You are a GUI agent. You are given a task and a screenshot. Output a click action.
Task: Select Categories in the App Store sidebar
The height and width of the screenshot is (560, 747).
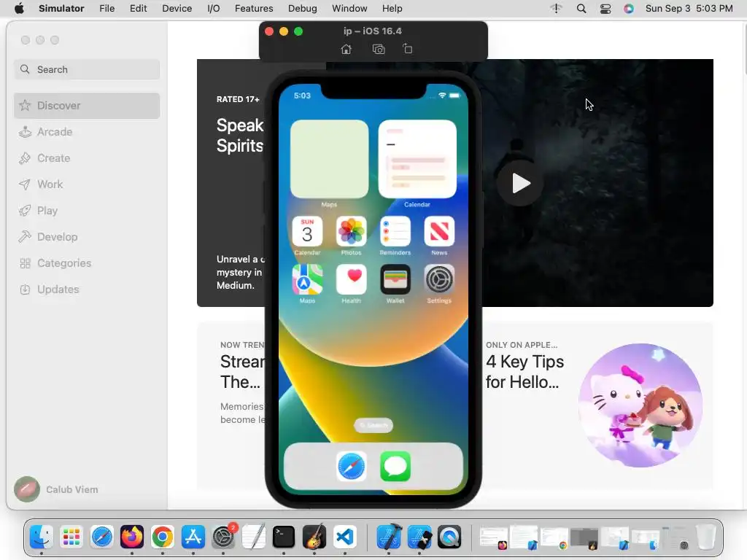point(87,262)
